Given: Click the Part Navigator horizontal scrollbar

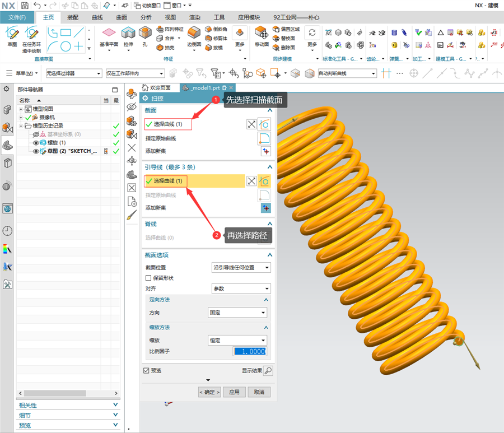Looking at the screenshot, I should 55,393.
